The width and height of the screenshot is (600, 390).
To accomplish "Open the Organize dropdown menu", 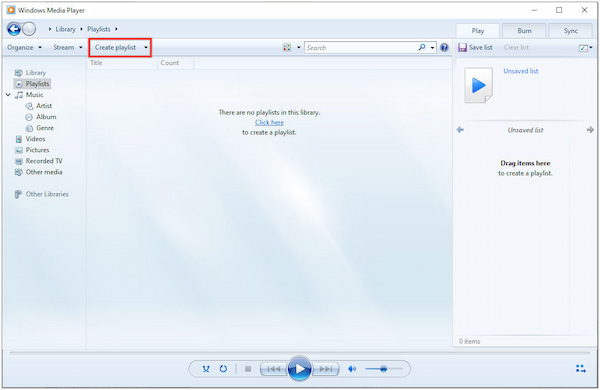I will (x=24, y=47).
